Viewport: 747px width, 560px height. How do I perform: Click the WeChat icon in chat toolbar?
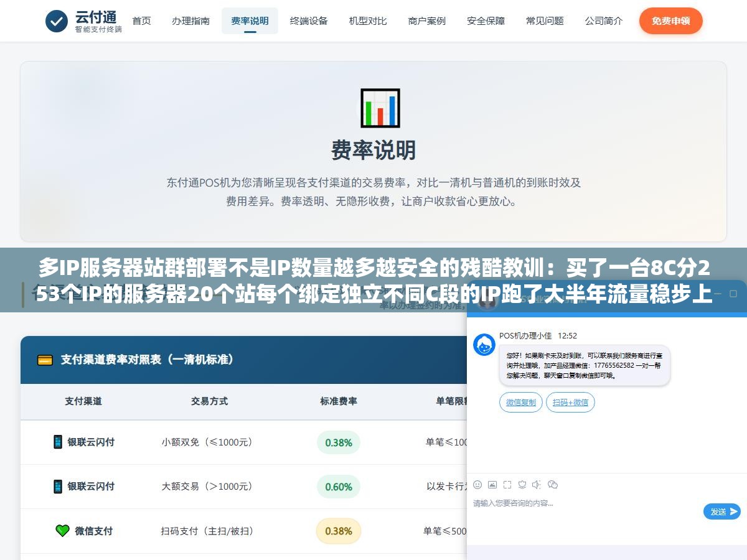tap(552, 484)
